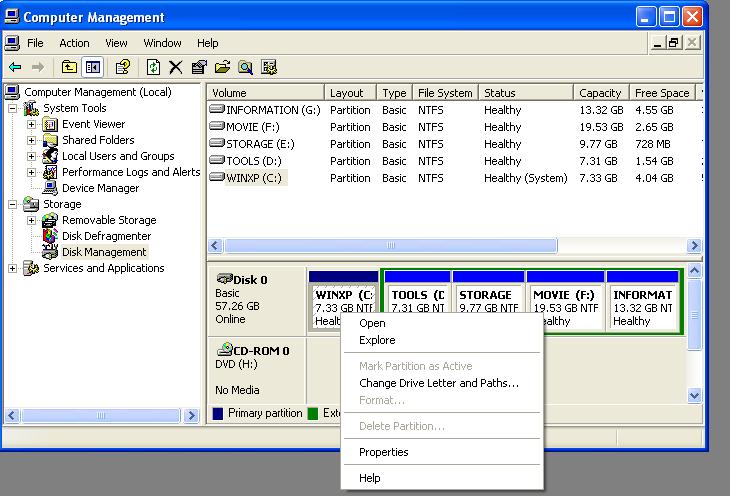Screen dimensions: 730x496
Task: Select the MOVIE (F:) volume row
Action: [252, 127]
